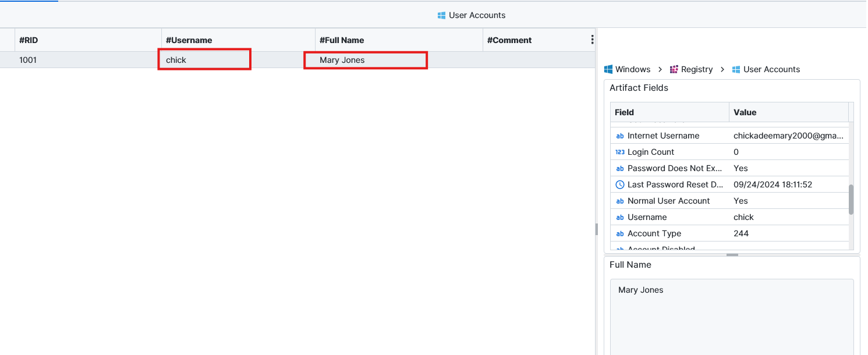Open the Registry breadcrumb link
This screenshot has height=355, width=868.
[x=697, y=69]
